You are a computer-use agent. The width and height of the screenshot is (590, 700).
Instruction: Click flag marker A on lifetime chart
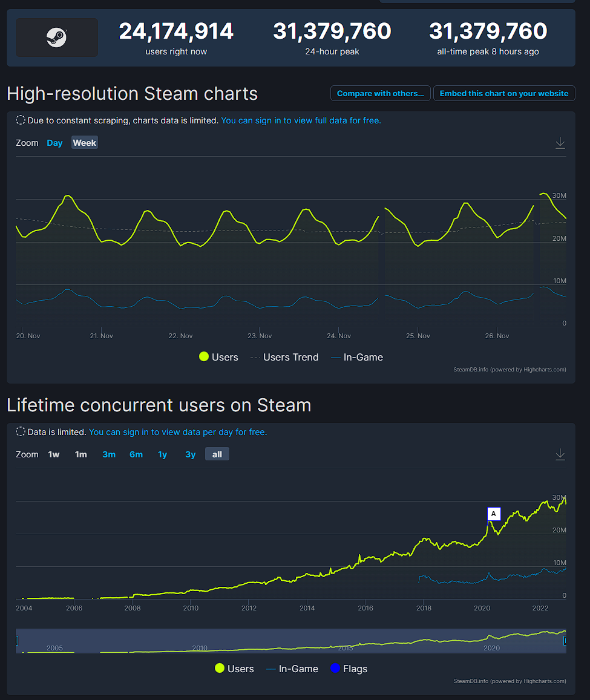coord(494,514)
